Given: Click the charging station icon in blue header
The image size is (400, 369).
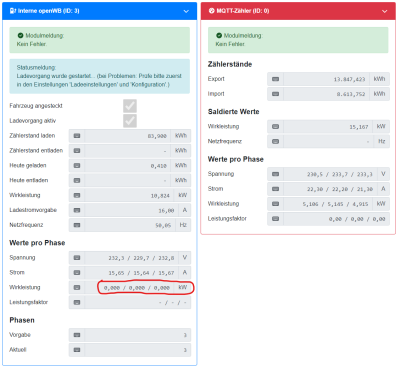Looking at the screenshot, I should click(13, 11).
